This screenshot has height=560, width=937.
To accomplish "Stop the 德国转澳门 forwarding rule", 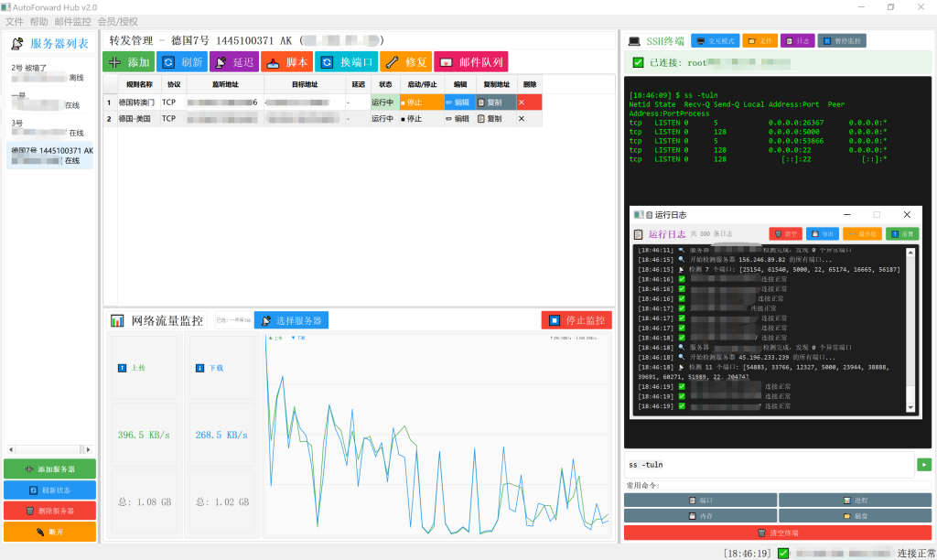I will pos(422,102).
